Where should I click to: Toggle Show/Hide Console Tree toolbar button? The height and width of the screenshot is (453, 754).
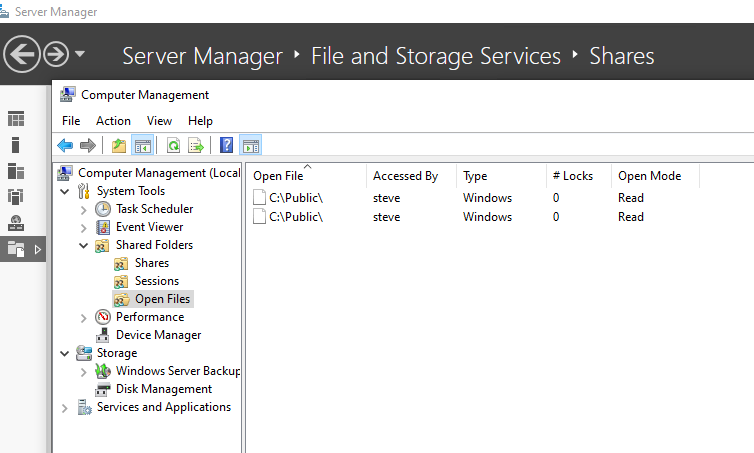click(x=143, y=146)
